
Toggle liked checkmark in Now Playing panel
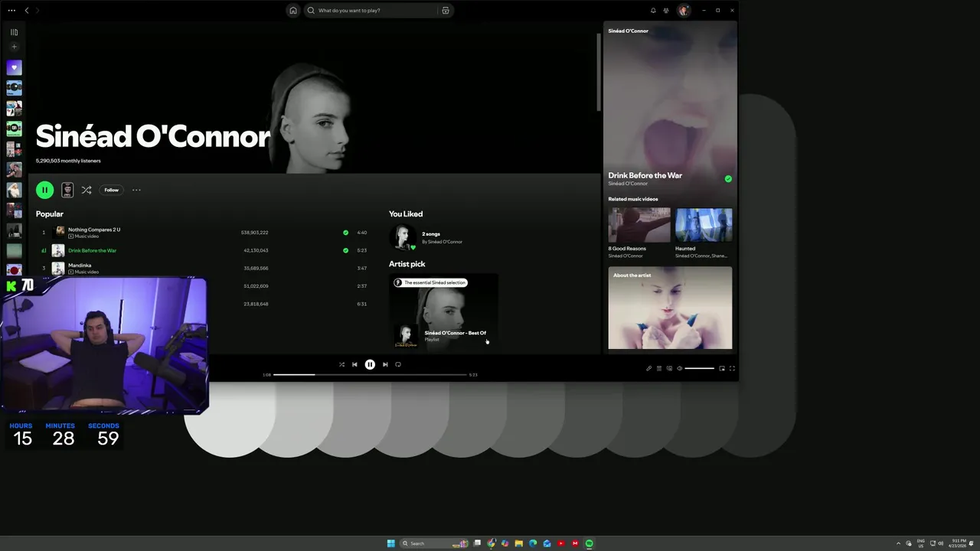coord(728,179)
